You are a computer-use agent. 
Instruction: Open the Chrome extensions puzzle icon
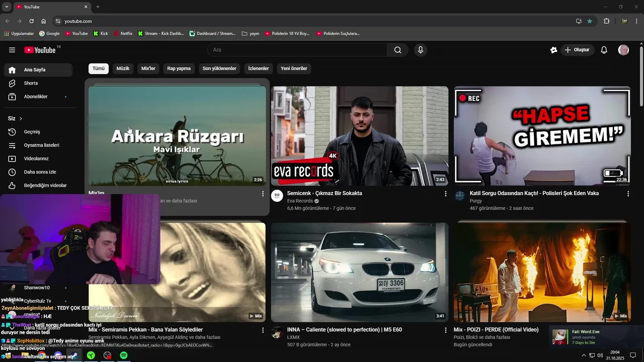606,21
